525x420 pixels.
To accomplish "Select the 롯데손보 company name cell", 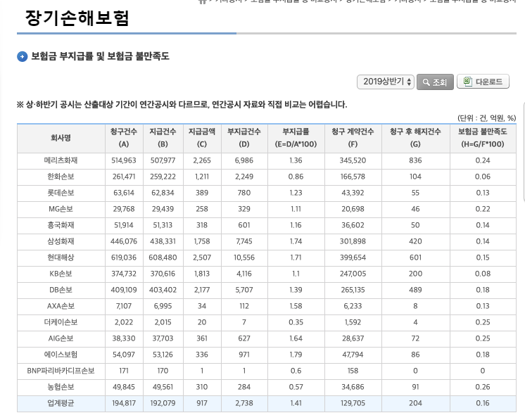I will (61, 193).
